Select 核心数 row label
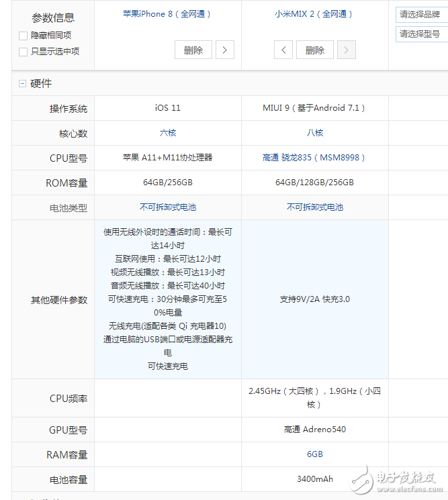Image resolution: width=448 pixels, height=500 pixels. tap(73, 134)
